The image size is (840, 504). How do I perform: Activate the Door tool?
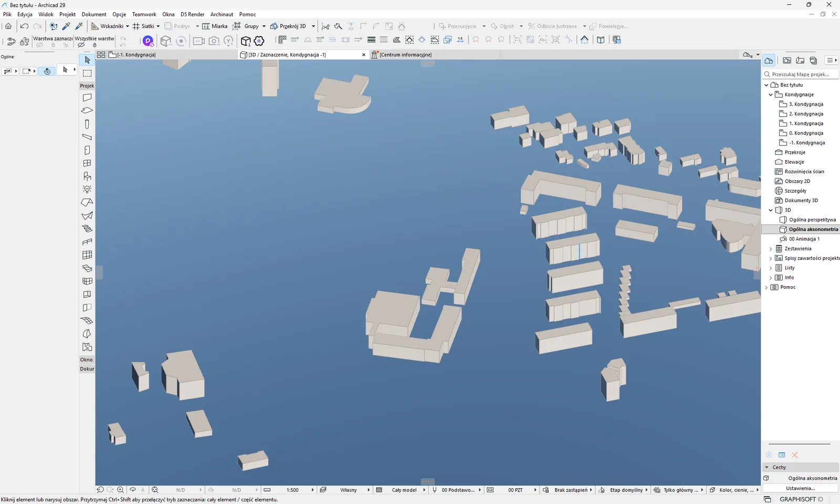pyautogui.click(x=87, y=150)
